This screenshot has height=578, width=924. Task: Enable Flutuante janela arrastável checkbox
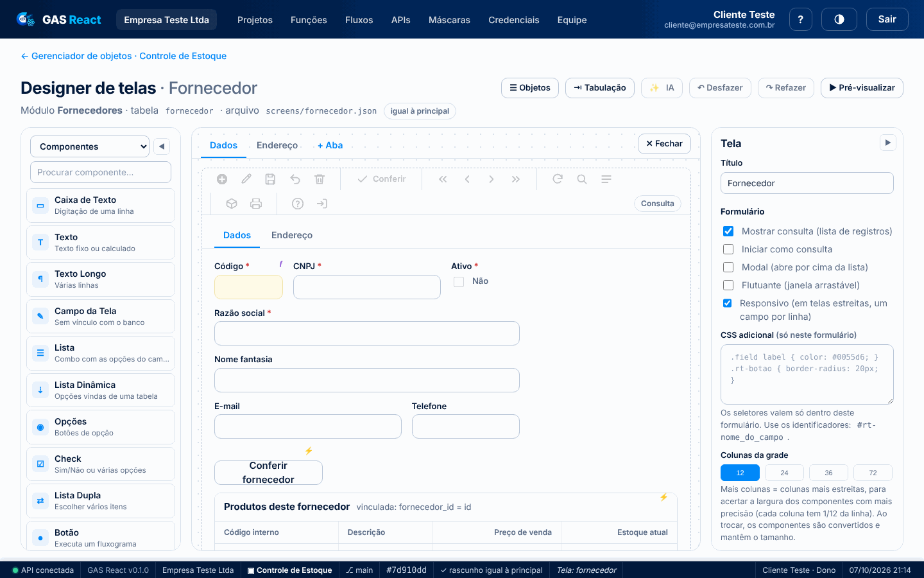click(x=728, y=285)
